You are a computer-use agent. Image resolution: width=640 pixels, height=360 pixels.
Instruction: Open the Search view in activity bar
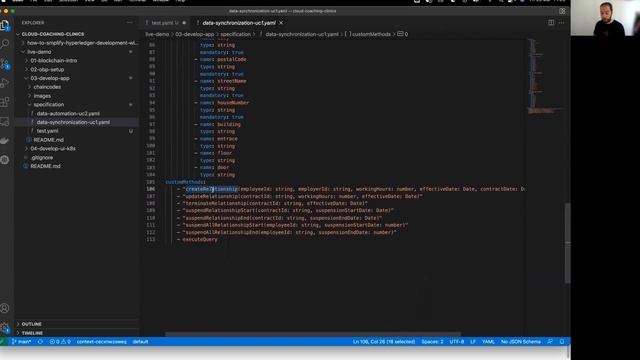(x=5, y=44)
